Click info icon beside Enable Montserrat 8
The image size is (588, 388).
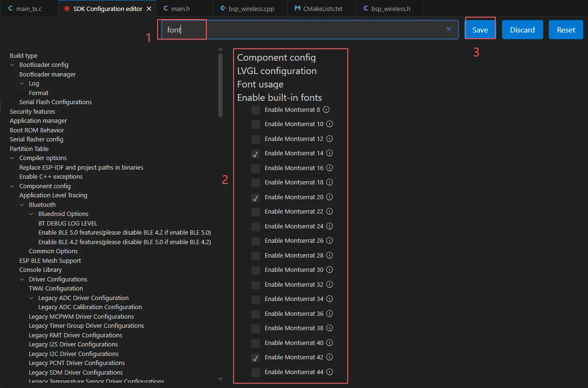click(326, 110)
